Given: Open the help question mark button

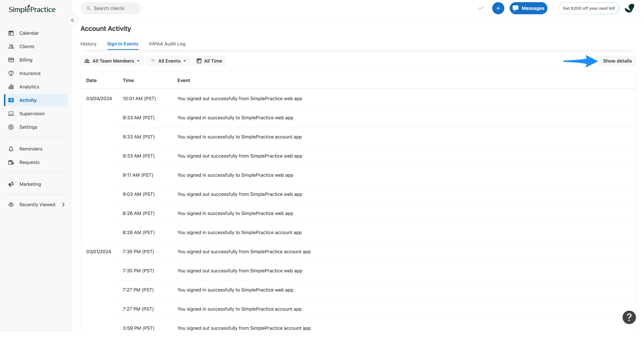Looking at the screenshot, I should 629,317.
